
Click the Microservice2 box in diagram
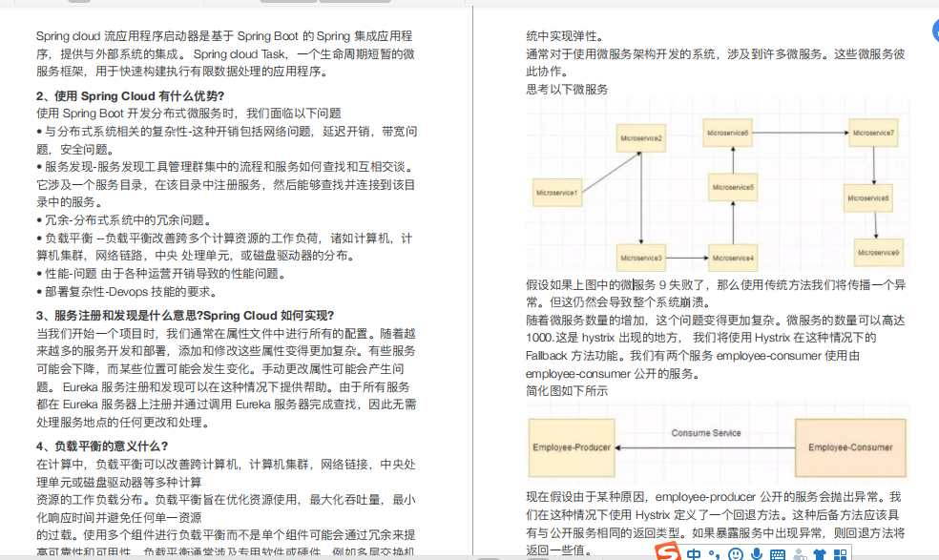641,138
